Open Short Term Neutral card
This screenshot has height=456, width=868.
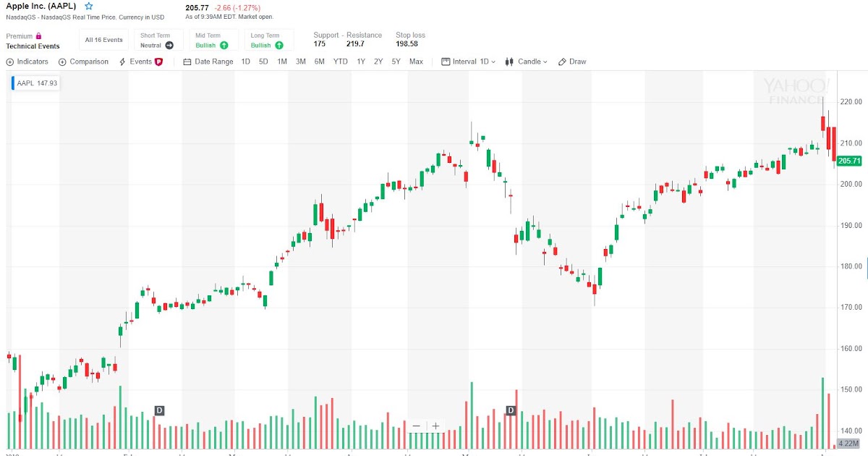coord(158,41)
